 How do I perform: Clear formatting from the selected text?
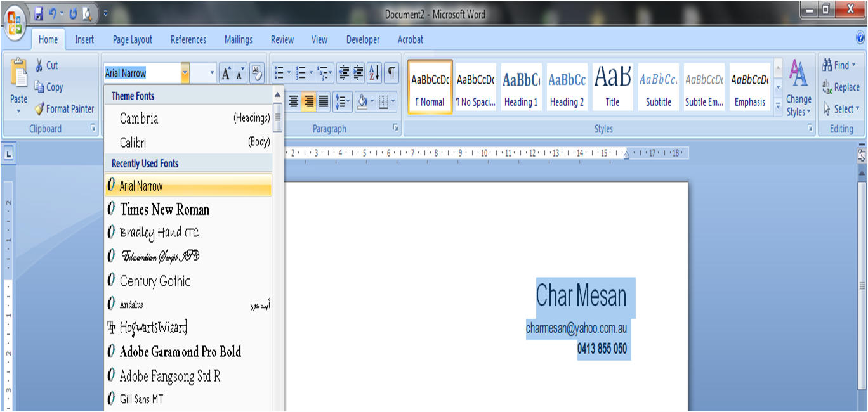(256, 74)
